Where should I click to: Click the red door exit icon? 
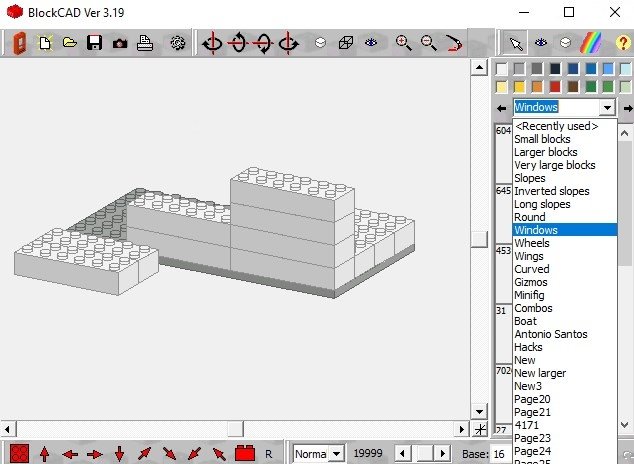pyautogui.click(x=19, y=43)
